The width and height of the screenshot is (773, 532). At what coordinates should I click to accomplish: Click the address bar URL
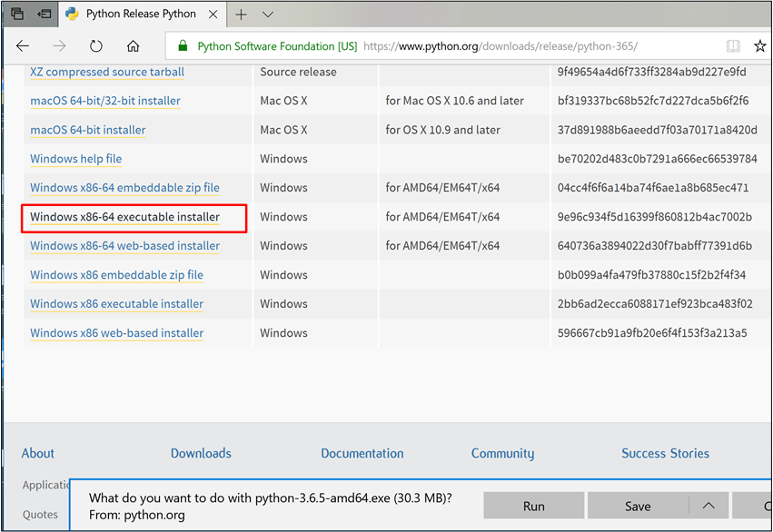pyautogui.click(x=500, y=46)
